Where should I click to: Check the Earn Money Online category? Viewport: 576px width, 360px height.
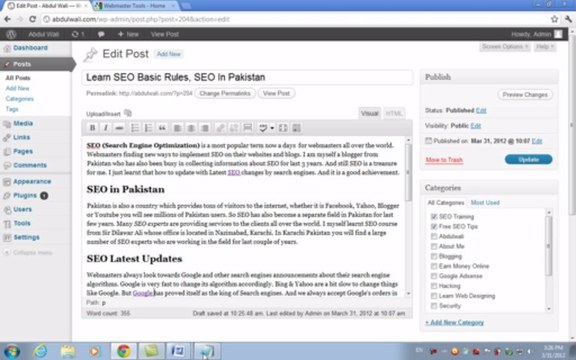point(434,266)
